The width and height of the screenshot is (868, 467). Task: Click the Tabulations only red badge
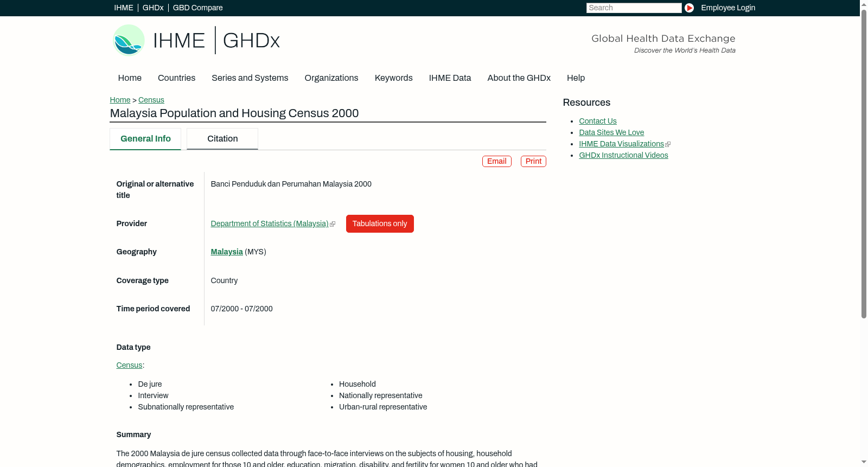pyautogui.click(x=380, y=223)
